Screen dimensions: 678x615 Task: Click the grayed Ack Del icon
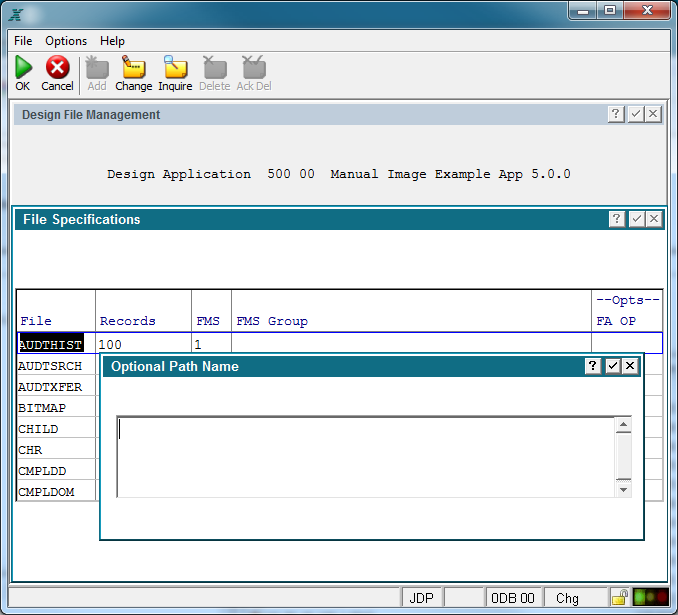[254, 67]
